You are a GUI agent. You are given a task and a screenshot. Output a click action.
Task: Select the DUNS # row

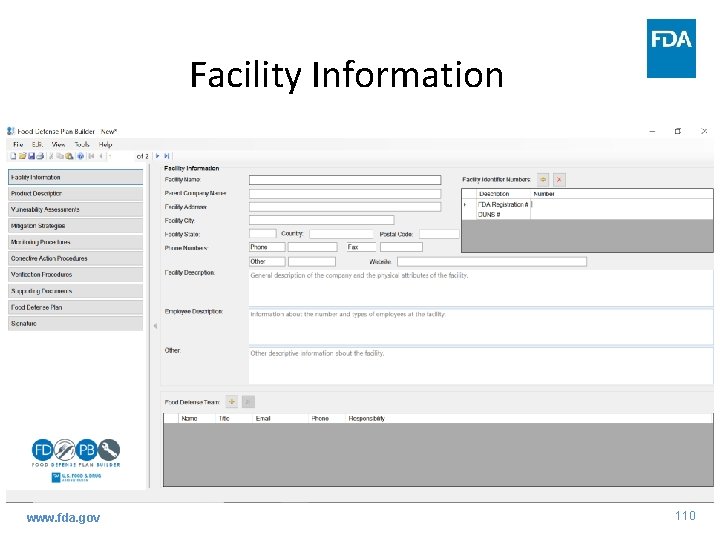(x=587, y=214)
